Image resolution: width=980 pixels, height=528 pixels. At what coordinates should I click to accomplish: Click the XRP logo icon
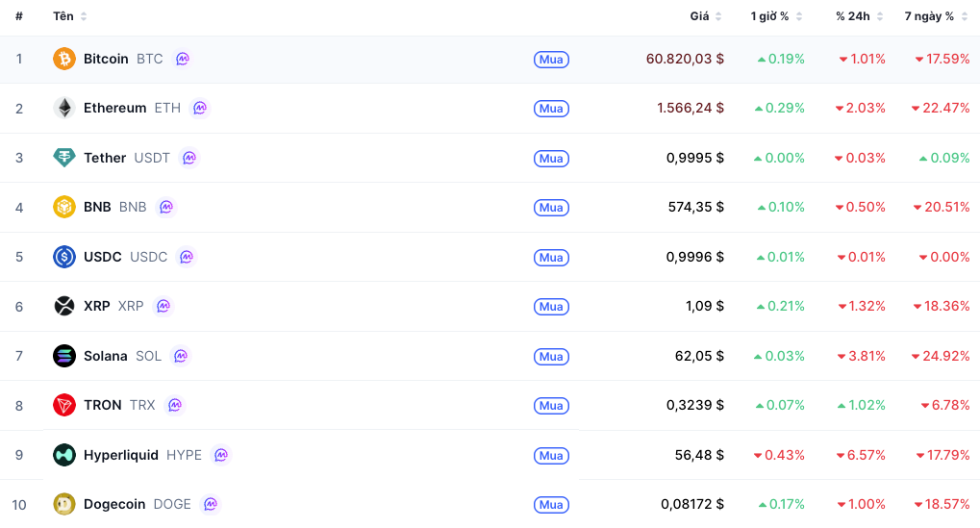(63, 306)
